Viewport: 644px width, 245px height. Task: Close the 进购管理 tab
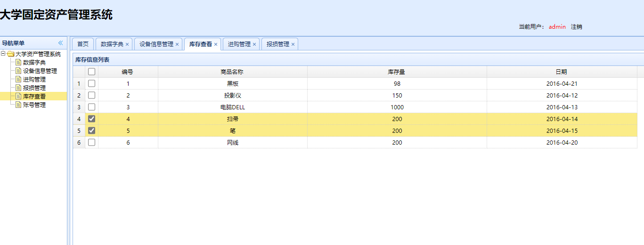[254, 44]
